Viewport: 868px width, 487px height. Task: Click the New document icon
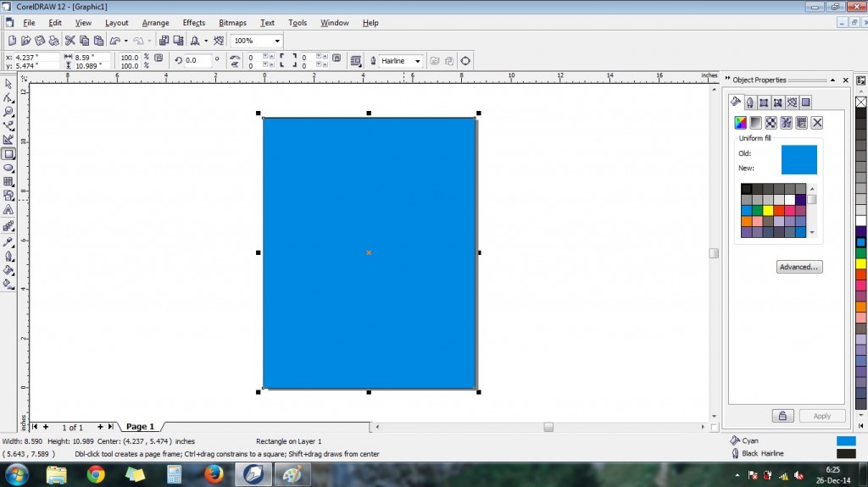tap(12, 41)
